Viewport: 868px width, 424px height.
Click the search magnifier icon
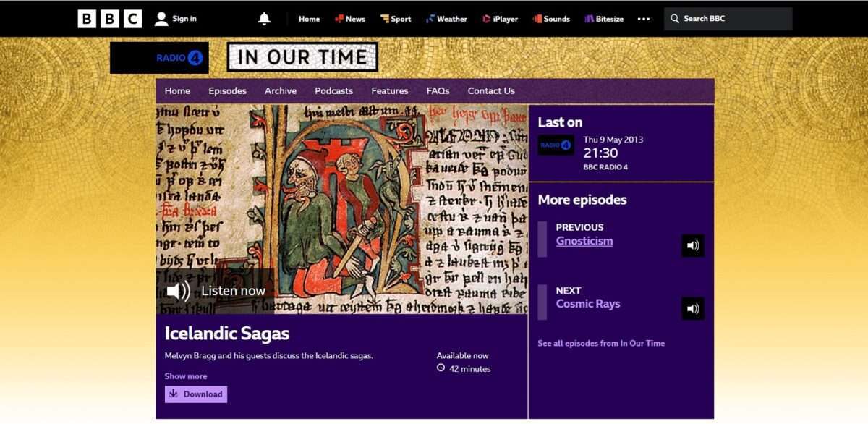[x=674, y=19]
